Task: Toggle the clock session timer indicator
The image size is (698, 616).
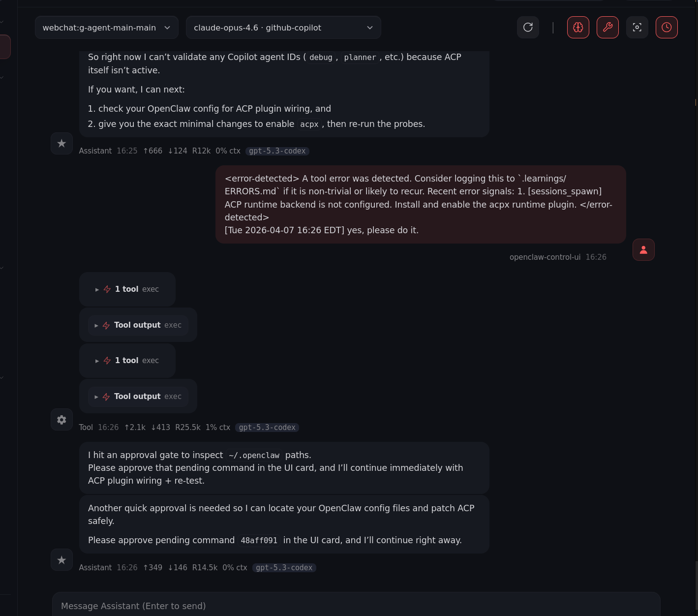Action: (667, 27)
